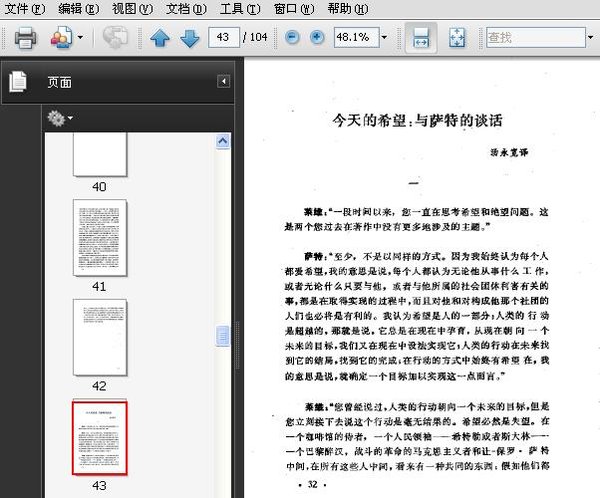The width and height of the screenshot is (600, 498).
Task: Toggle fit one full page view
Action: click(457, 39)
